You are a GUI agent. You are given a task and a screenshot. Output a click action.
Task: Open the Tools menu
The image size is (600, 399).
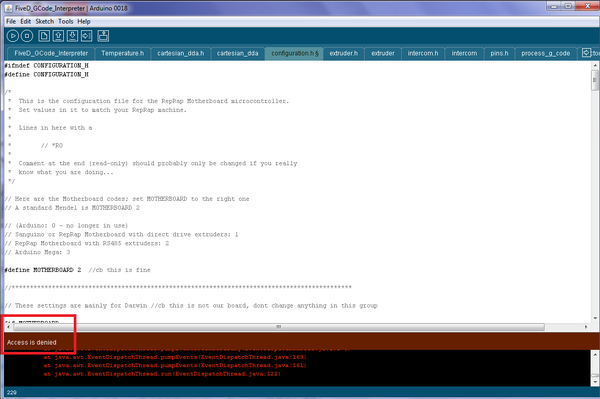point(65,21)
